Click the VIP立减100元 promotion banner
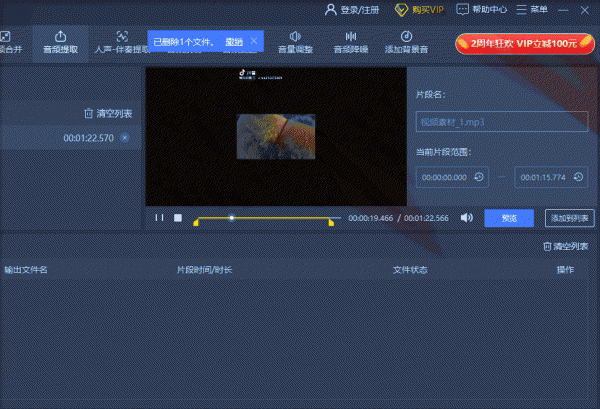Image resolution: width=600 pixels, height=409 pixels. click(x=525, y=44)
